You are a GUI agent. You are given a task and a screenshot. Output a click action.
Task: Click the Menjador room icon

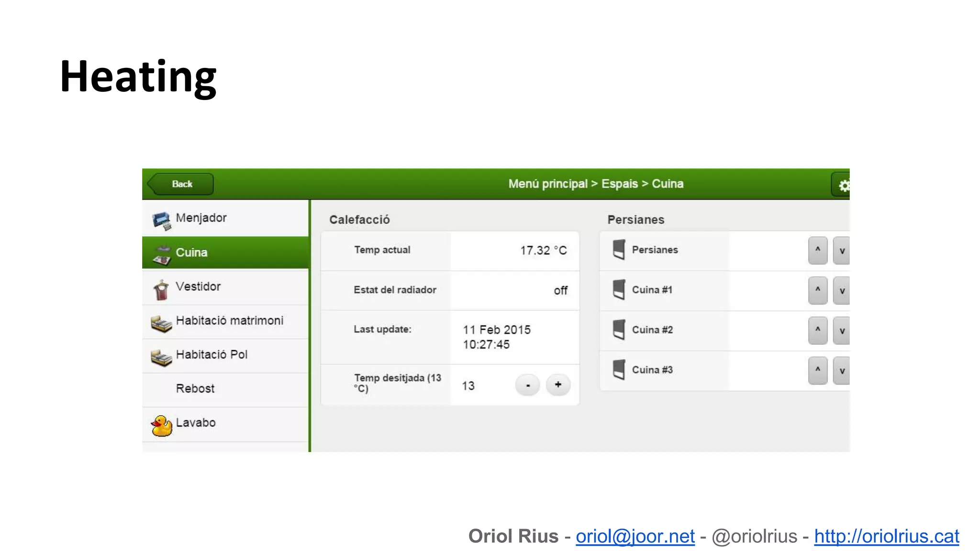pos(161,220)
